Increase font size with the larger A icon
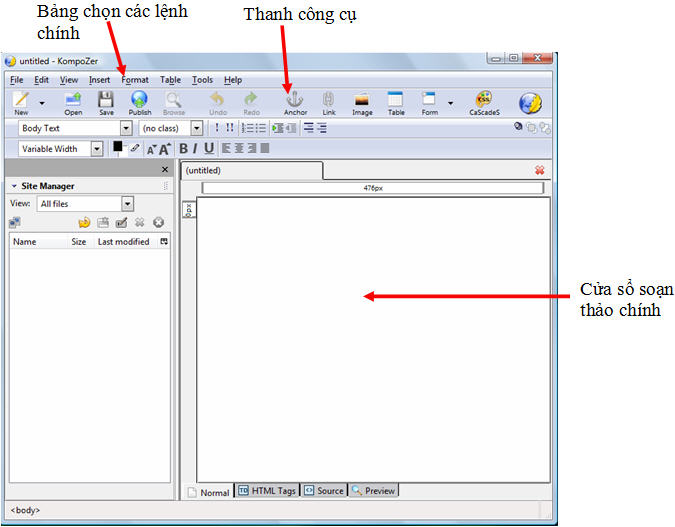This screenshot has height=527, width=675. pyautogui.click(x=164, y=149)
